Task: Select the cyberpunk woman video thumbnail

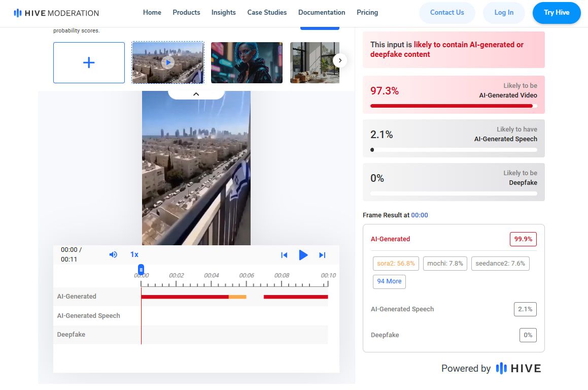Action: (x=247, y=62)
